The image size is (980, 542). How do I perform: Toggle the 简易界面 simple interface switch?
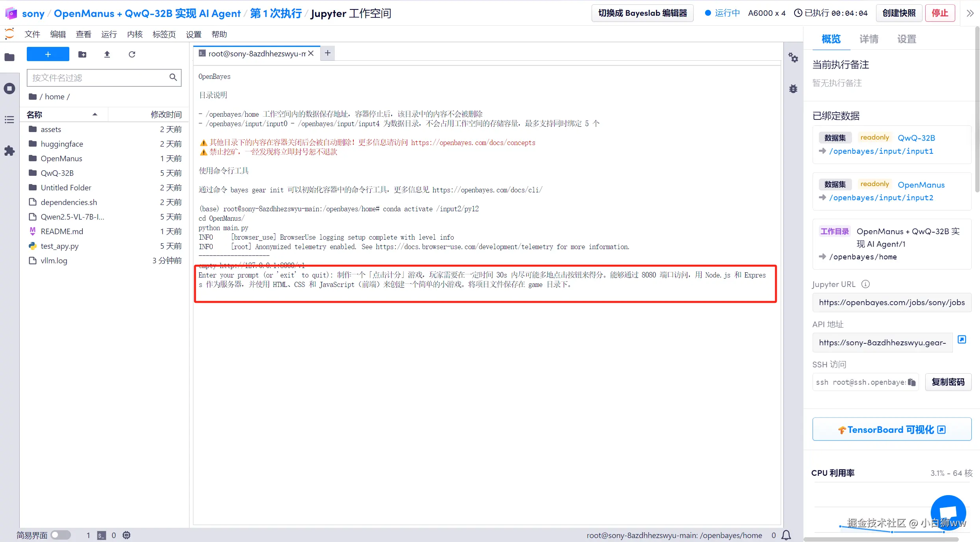coord(60,535)
